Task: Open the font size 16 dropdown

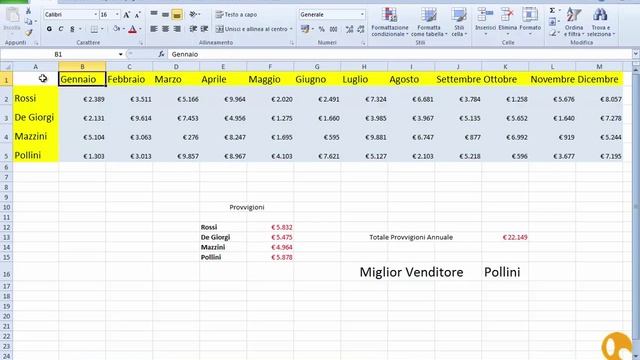Action: (x=117, y=15)
